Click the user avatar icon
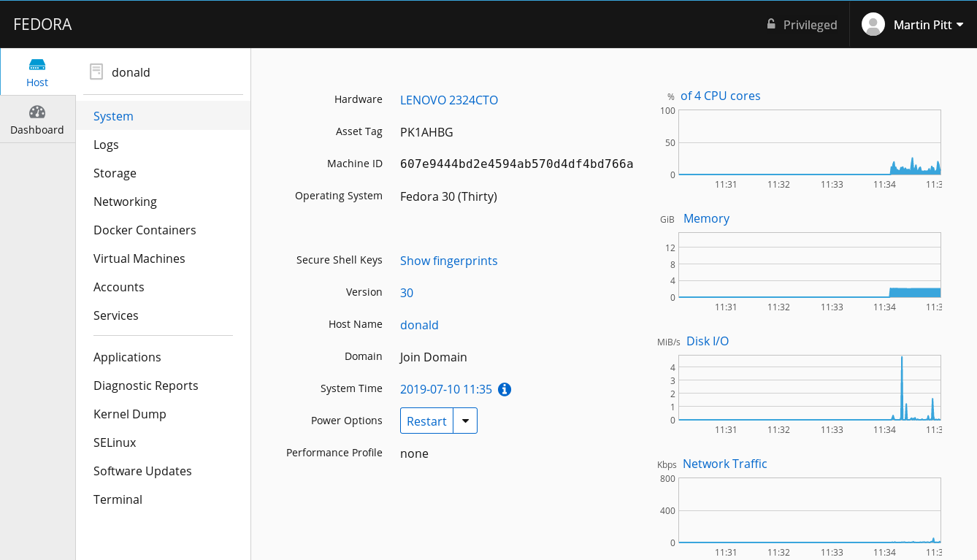 click(873, 24)
